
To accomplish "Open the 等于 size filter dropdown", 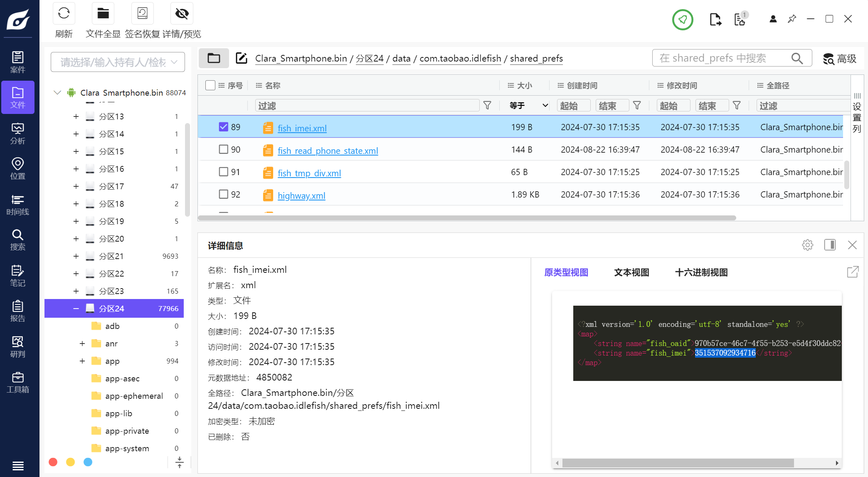I will tap(529, 106).
